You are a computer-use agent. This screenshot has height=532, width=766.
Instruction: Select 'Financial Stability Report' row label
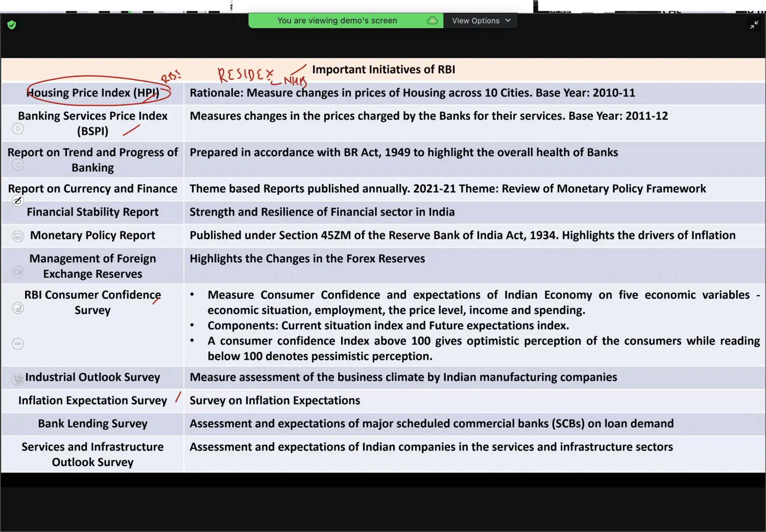[x=92, y=212]
